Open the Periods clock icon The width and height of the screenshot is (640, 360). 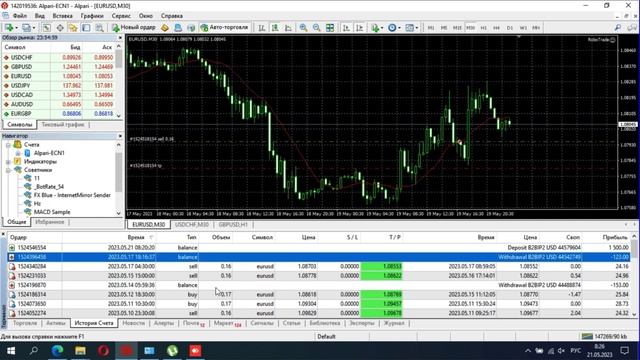pos(392,27)
